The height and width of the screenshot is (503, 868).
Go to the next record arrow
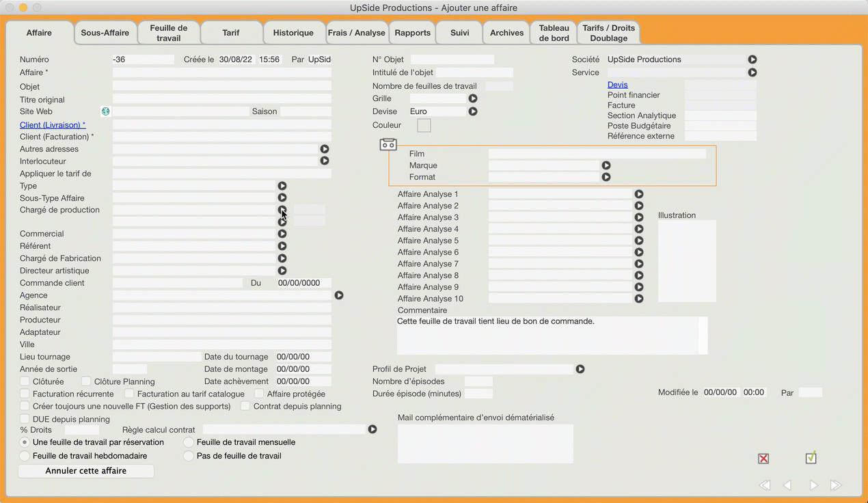click(813, 485)
